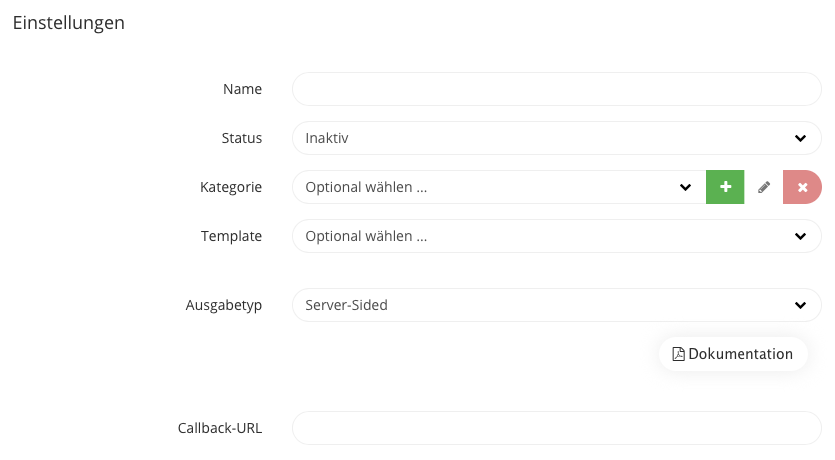Image resolution: width=835 pixels, height=460 pixels.
Task: Expand the Kategorie dropdown chevron arrow
Action: [685, 187]
